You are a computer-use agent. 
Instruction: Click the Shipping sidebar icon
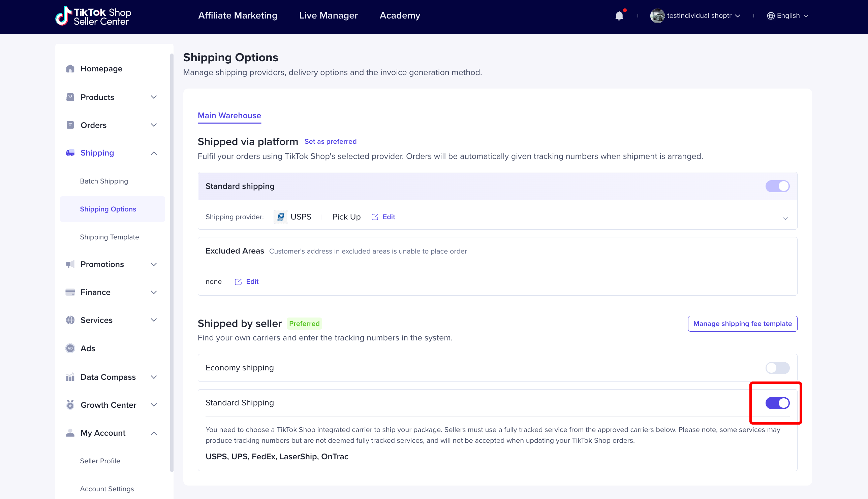pos(70,153)
